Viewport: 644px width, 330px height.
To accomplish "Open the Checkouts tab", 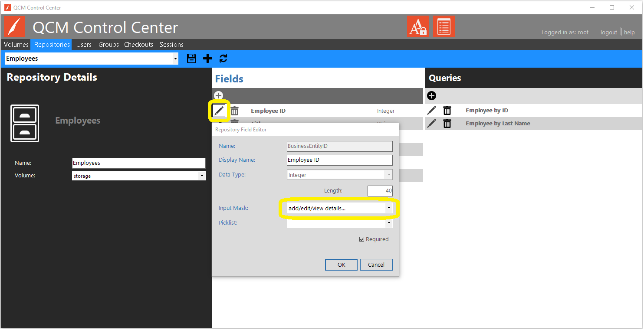I will (138, 45).
